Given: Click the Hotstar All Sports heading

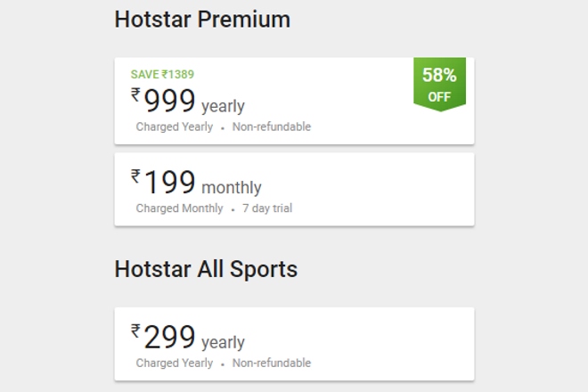Looking at the screenshot, I should (206, 268).
